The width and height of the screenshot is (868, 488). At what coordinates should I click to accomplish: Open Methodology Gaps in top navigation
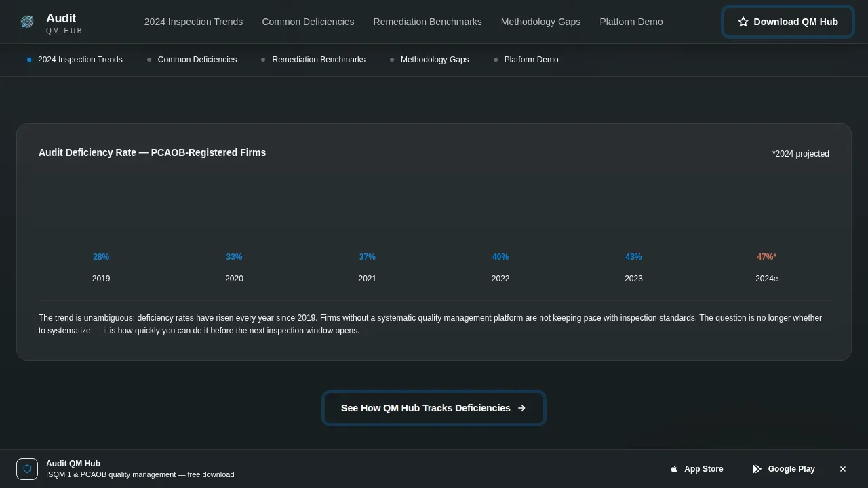tap(540, 22)
